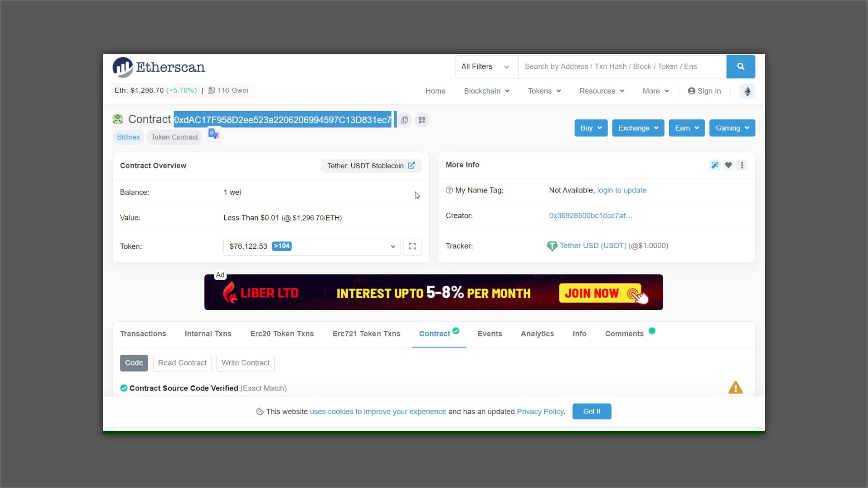Copy contract address with clipboard icon

click(x=405, y=120)
